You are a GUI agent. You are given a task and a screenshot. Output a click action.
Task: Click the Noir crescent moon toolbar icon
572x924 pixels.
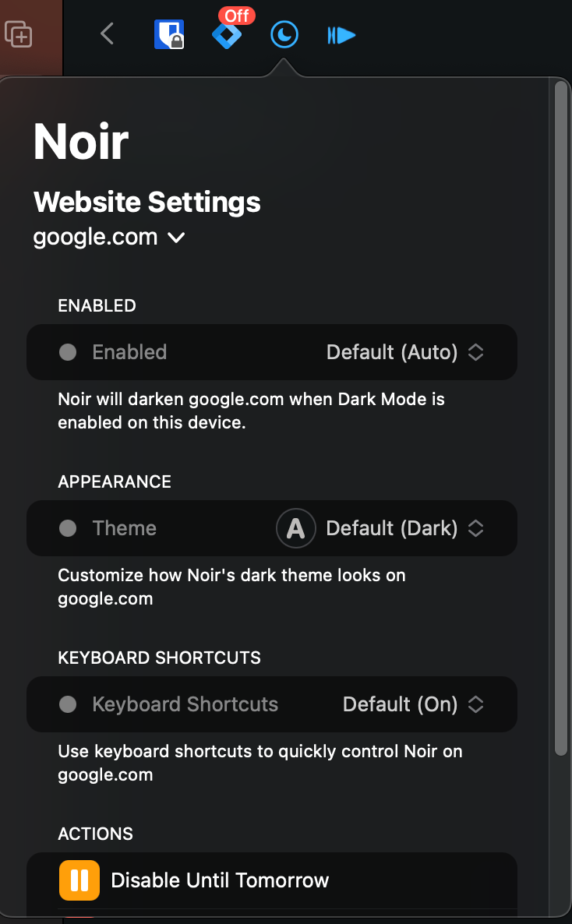(284, 34)
